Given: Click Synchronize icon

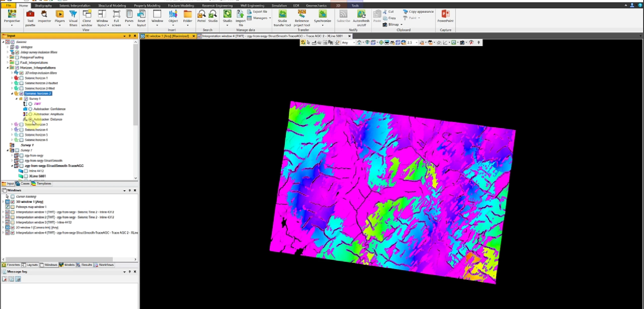Looking at the screenshot, I should coord(323,14).
